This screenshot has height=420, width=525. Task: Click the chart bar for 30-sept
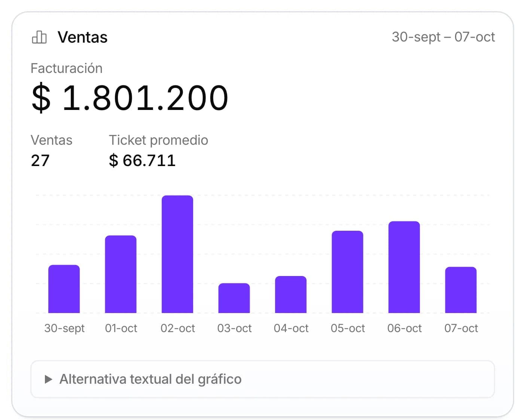pos(64,289)
